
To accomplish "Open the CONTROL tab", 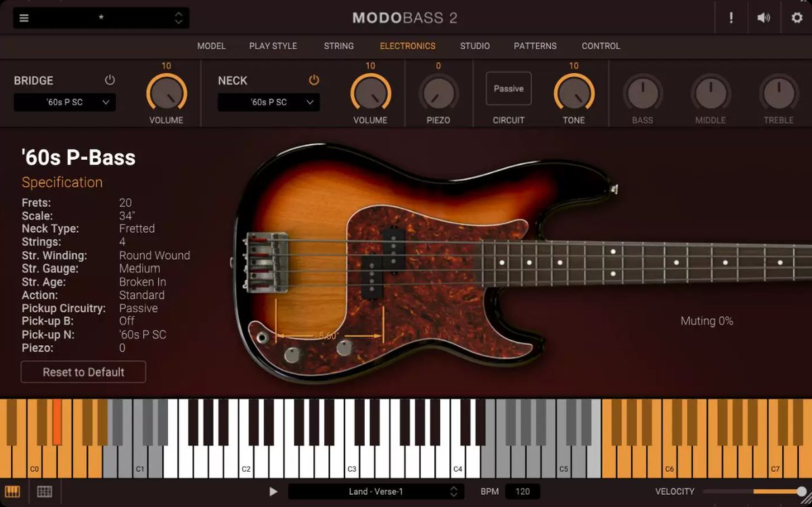I will 601,46.
